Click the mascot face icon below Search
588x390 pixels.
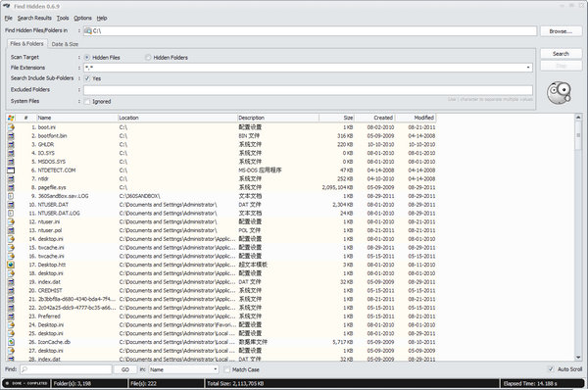(559, 93)
